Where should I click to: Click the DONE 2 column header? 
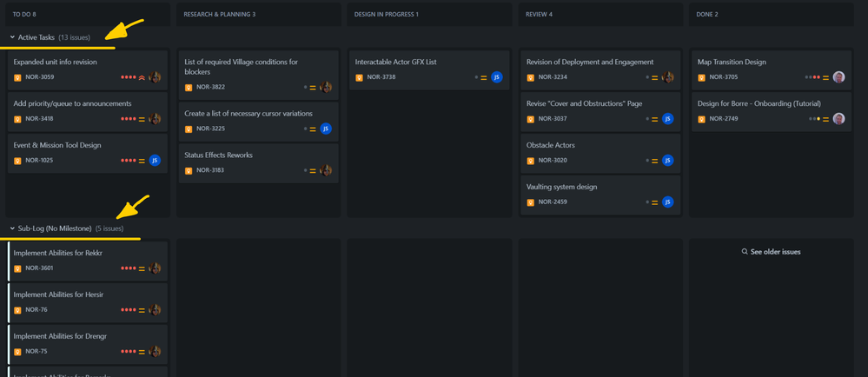772,15
